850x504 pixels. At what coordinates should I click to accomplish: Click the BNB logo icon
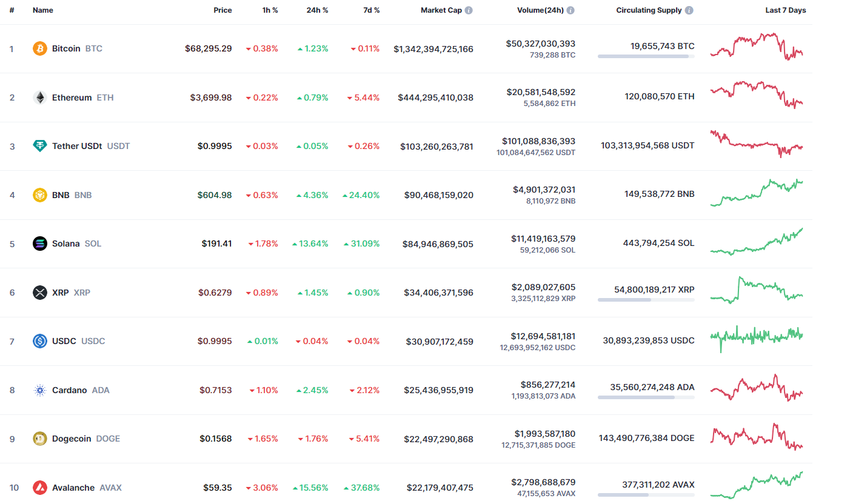[39, 195]
